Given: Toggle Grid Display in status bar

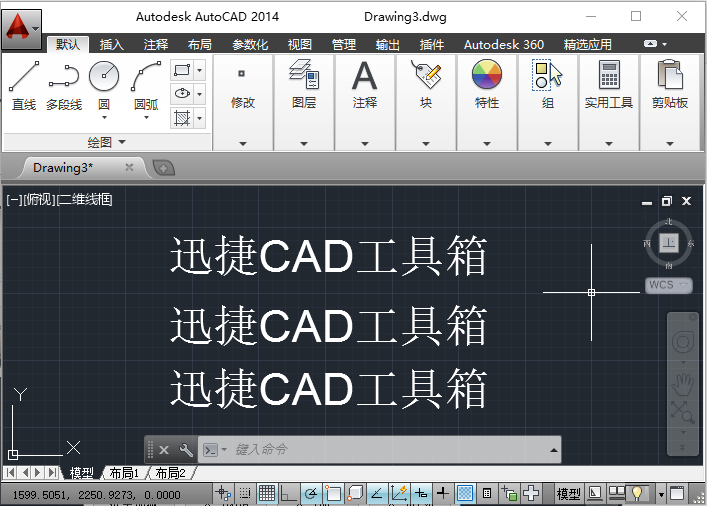Looking at the screenshot, I should [x=267, y=493].
